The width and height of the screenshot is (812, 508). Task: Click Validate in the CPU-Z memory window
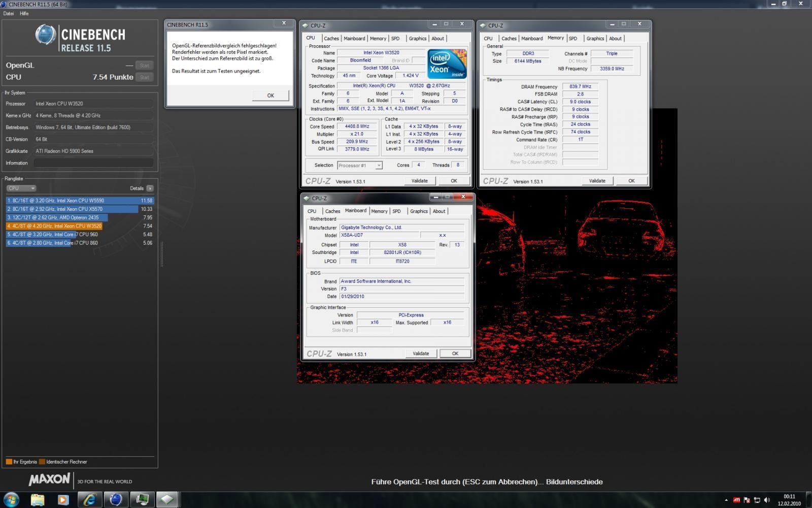[x=597, y=181]
